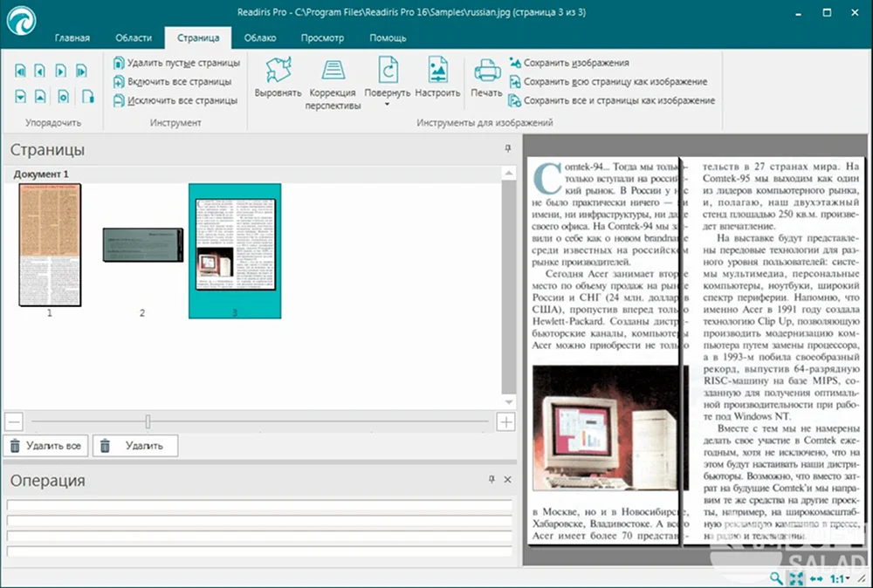Toggle the pin on Операция panel
This screenshot has height=588, width=873.
pyautogui.click(x=491, y=479)
